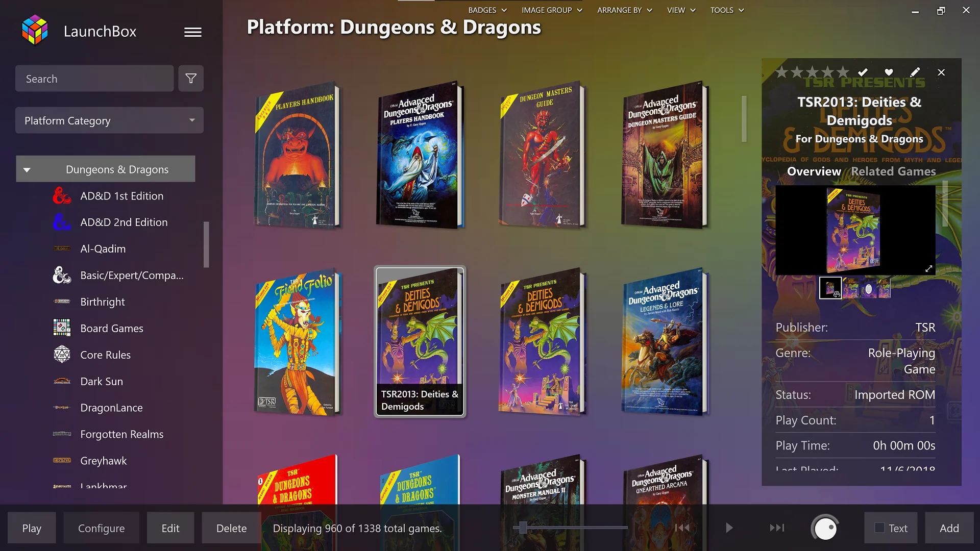Click the Edit button in bottom bar
The image size is (980, 551).
tap(170, 528)
